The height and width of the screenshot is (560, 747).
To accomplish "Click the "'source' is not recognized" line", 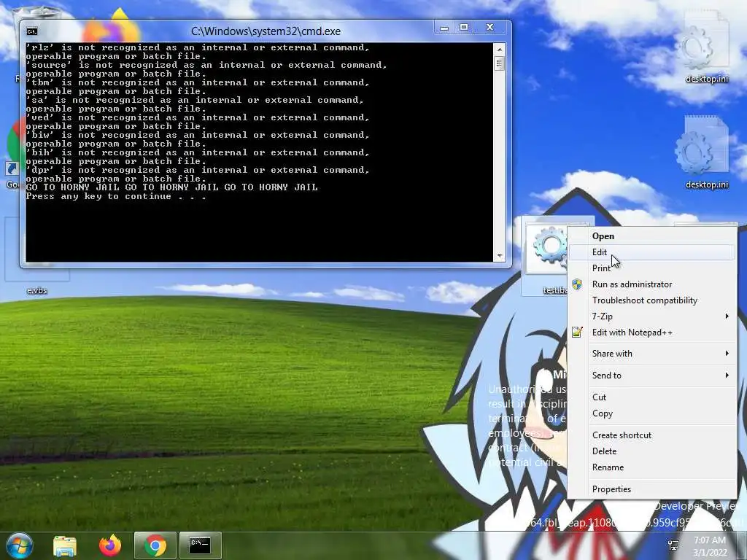I will click(x=206, y=65).
